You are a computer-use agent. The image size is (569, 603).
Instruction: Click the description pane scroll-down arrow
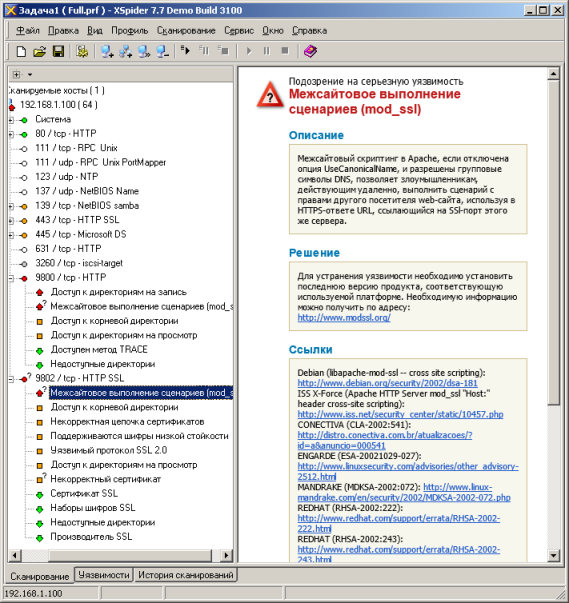(x=553, y=555)
